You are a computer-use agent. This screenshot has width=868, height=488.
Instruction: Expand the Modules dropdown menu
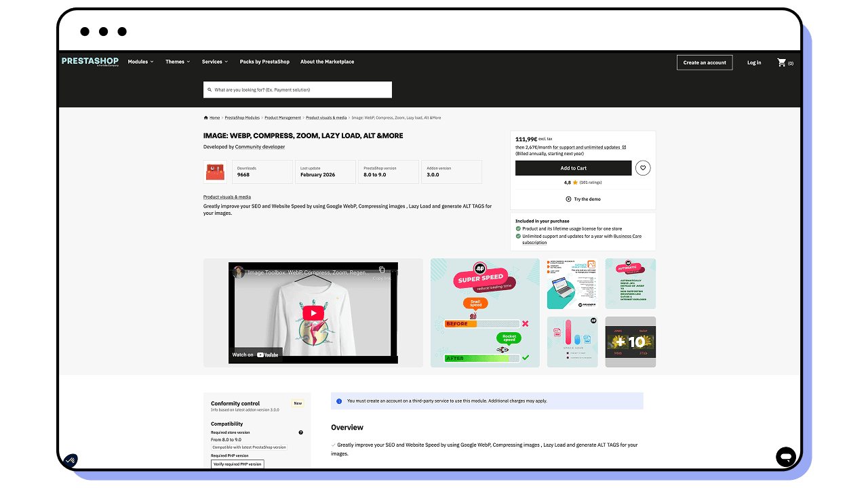coord(140,62)
